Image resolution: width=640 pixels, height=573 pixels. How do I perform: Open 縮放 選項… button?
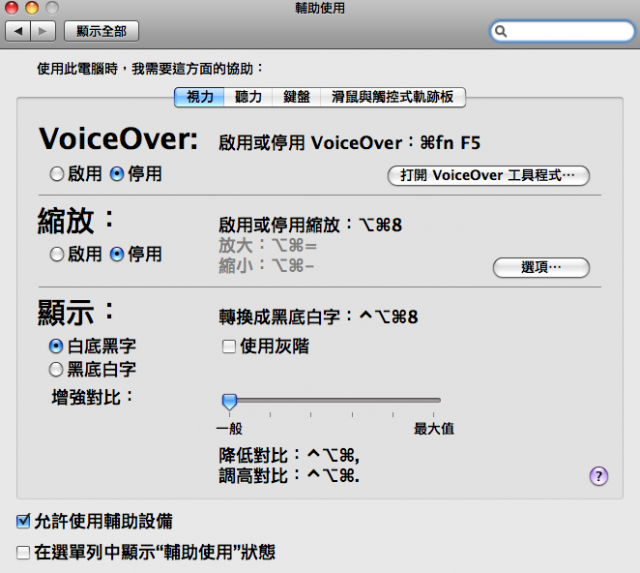(x=541, y=267)
